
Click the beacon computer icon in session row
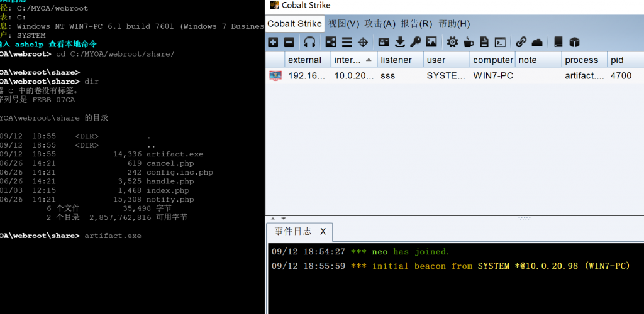tap(275, 75)
